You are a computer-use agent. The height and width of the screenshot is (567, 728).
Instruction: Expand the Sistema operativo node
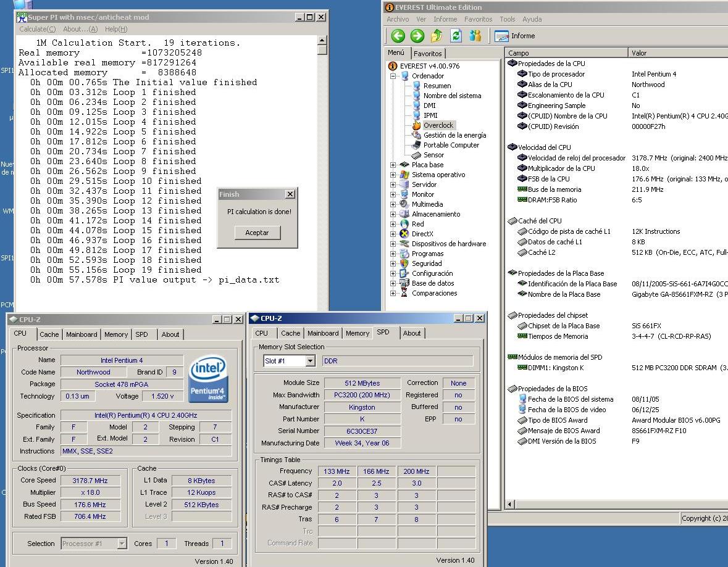tap(393, 175)
